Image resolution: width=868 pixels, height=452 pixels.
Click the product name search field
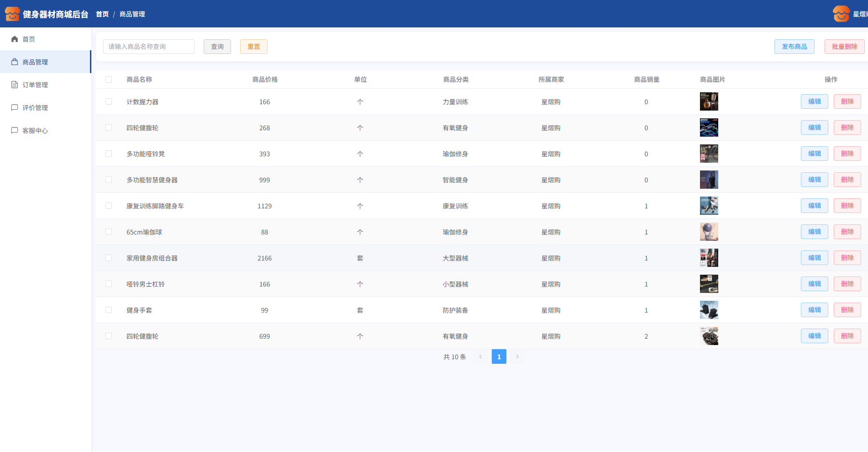click(149, 47)
